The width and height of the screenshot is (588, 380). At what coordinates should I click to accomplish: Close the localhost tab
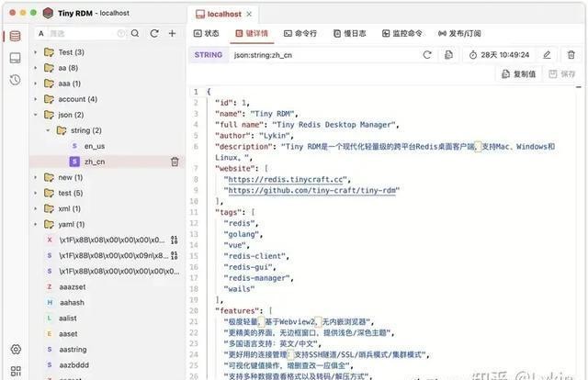point(249,14)
